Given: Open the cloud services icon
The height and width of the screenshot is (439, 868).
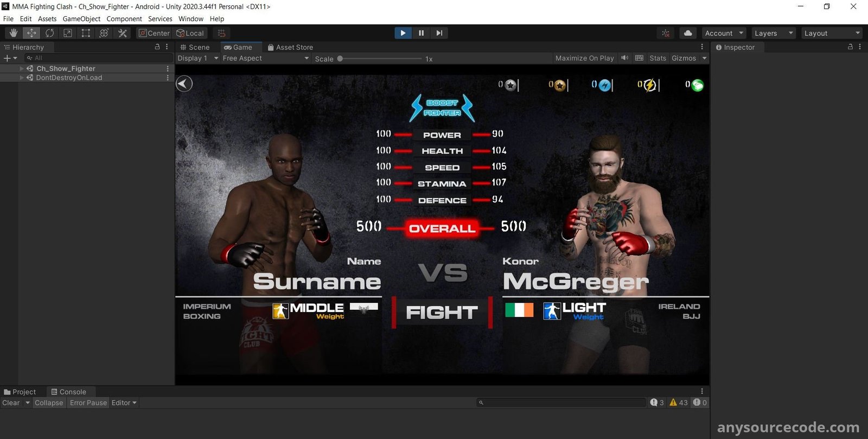Looking at the screenshot, I should (x=688, y=33).
